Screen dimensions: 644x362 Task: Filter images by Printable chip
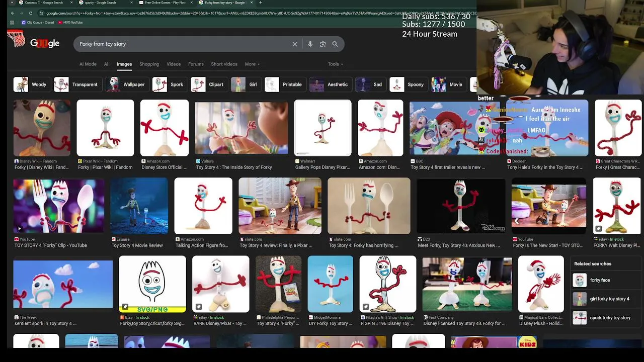coord(285,84)
